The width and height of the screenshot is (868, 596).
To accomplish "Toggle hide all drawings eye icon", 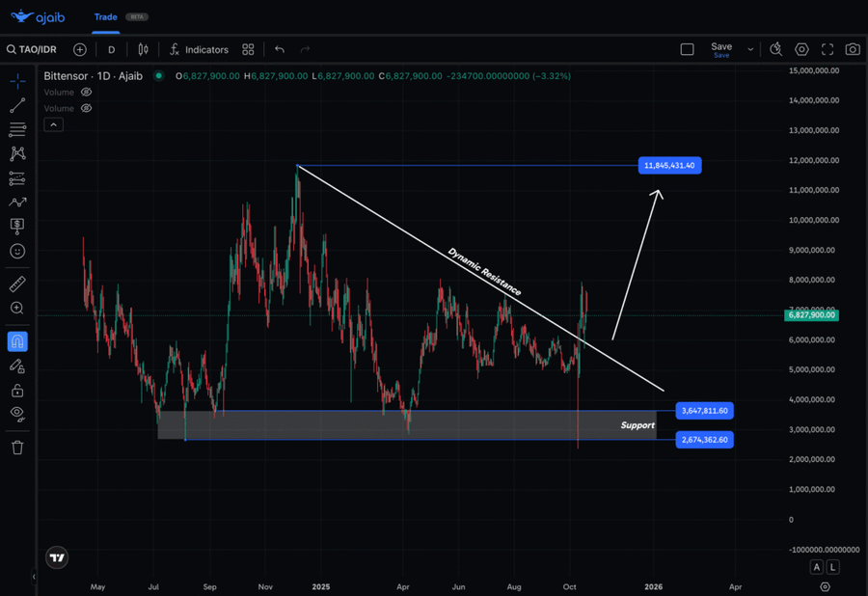I will 17,414.
